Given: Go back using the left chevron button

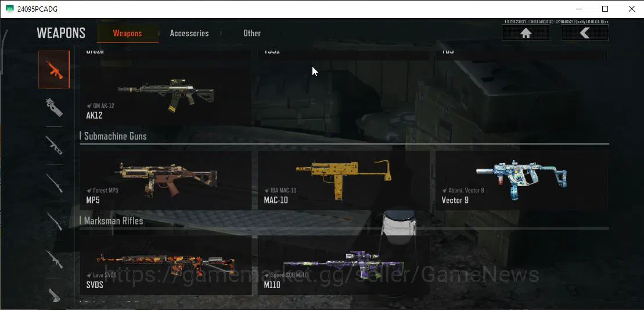Looking at the screenshot, I should pyautogui.click(x=585, y=33).
